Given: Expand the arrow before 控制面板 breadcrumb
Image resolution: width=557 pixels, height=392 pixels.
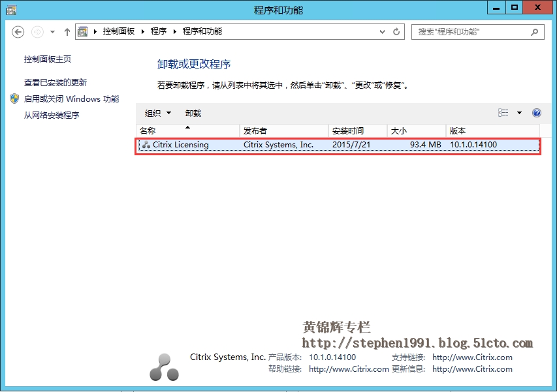Looking at the screenshot, I should [x=95, y=31].
